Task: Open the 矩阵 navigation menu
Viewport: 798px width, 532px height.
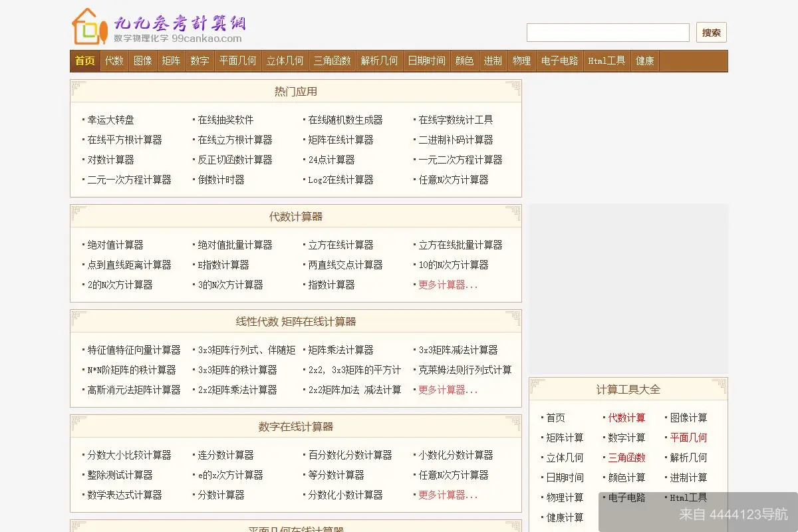Action: click(x=171, y=61)
